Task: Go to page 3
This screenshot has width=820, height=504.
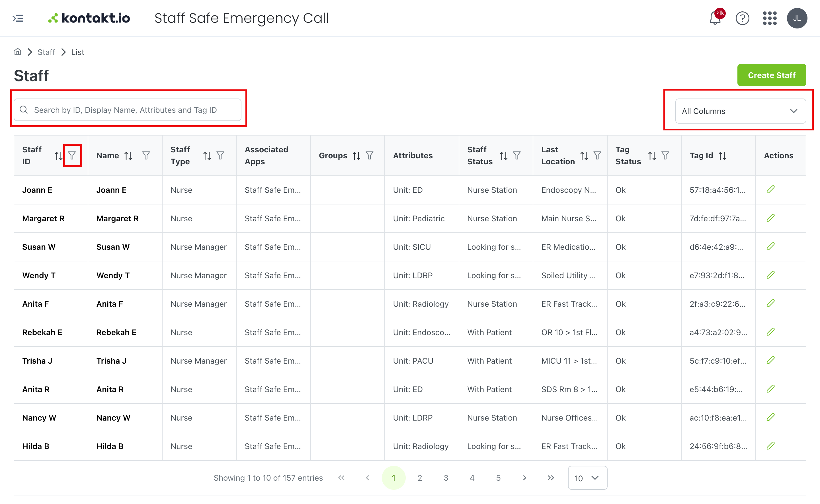Action: click(x=446, y=478)
